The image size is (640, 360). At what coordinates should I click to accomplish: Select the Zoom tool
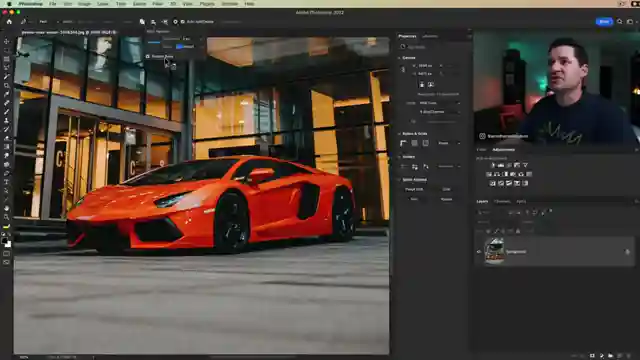pyautogui.click(x=7, y=217)
